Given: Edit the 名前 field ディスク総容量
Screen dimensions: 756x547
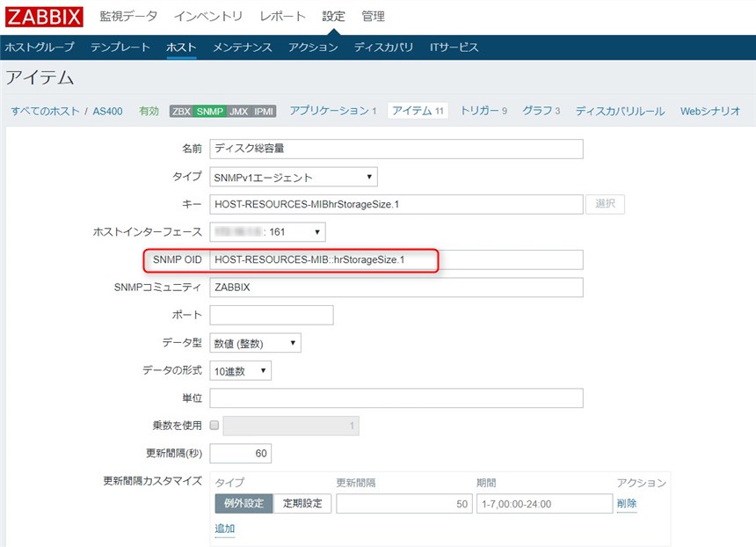Looking at the screenshot, I should (x=396, y=149).
